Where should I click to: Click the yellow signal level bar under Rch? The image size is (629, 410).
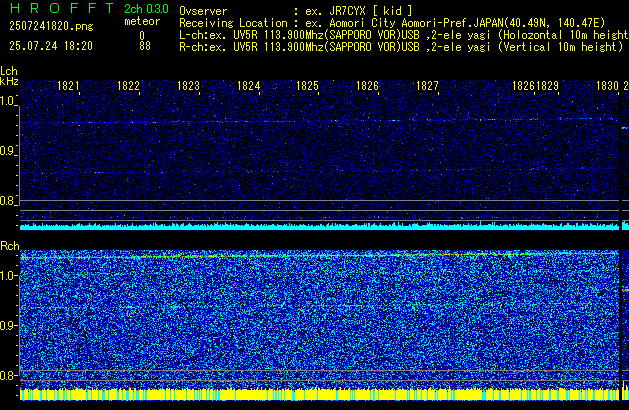click(319, 394)
